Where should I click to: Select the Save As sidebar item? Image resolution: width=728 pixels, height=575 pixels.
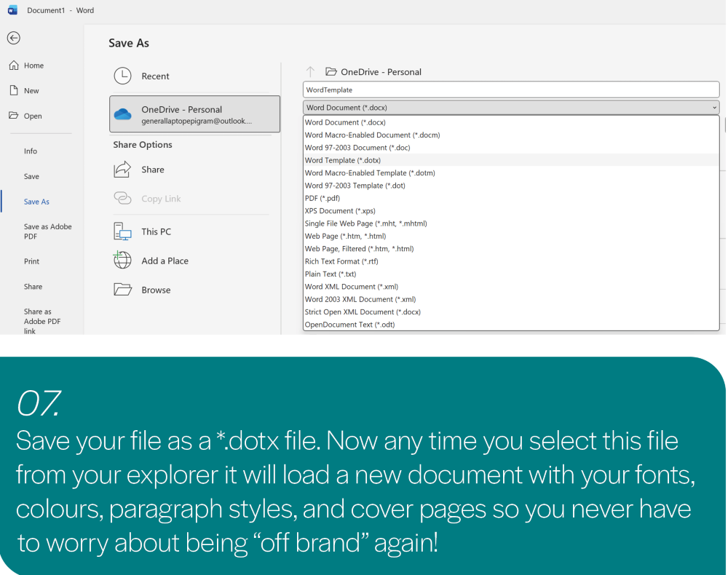point(36,202)
